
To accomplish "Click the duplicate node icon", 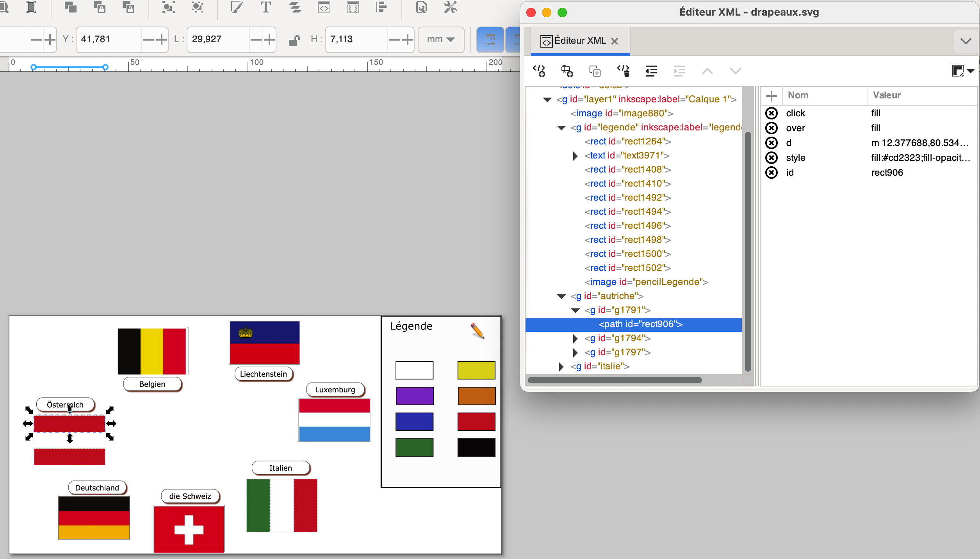I will (595, 71).
